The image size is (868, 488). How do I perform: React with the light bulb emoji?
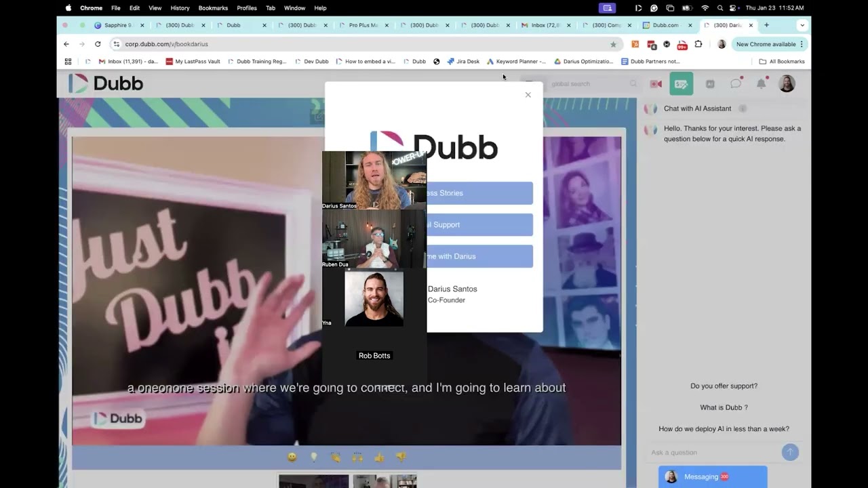coord(313,457)
